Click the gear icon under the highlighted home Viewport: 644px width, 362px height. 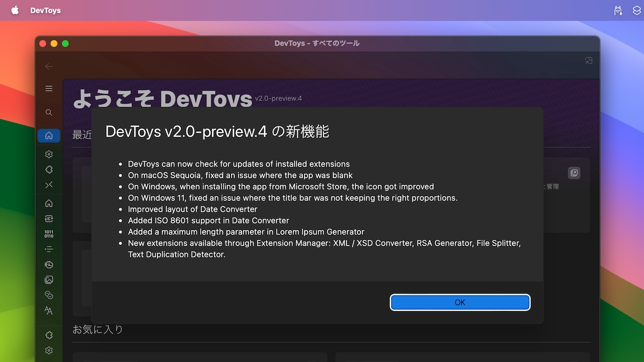49,154
